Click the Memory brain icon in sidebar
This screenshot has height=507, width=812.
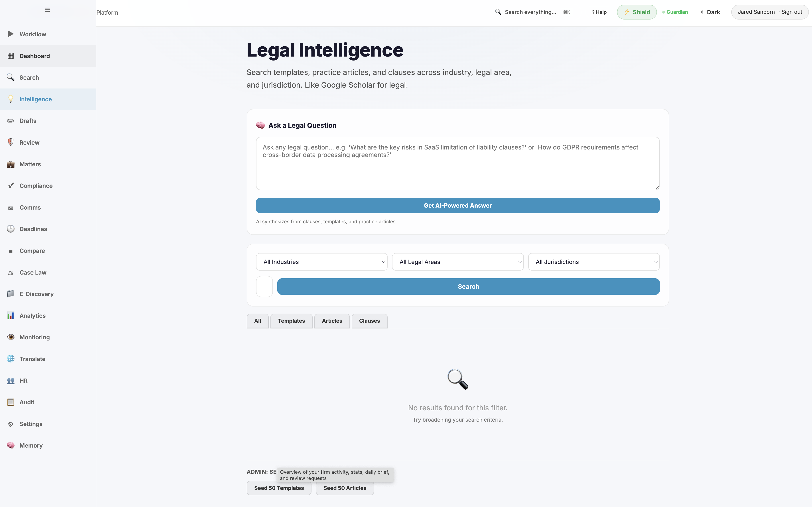tap(10, 446)
